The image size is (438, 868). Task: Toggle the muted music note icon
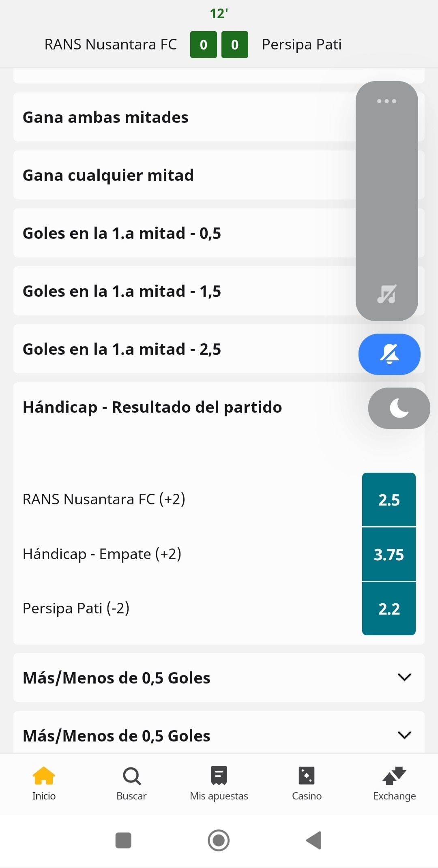point(387,294)
